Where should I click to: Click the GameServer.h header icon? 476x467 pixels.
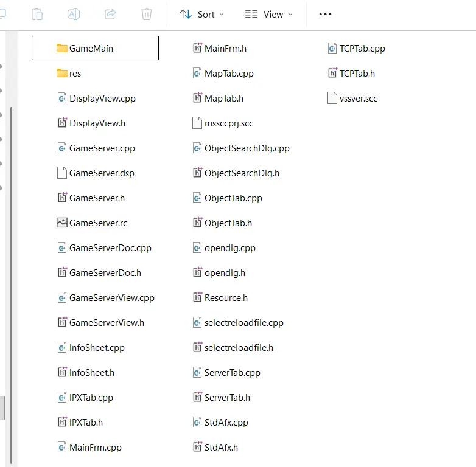[62, 198]
